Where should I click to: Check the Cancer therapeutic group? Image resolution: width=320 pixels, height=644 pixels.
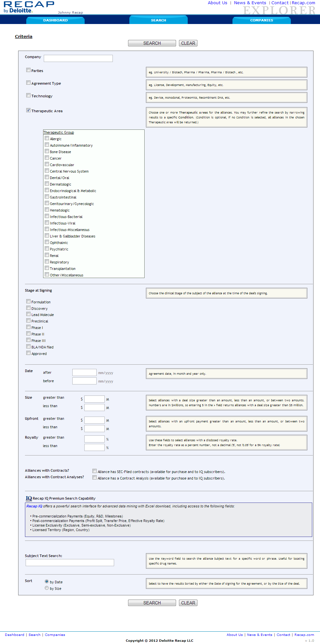coord(47,158)
